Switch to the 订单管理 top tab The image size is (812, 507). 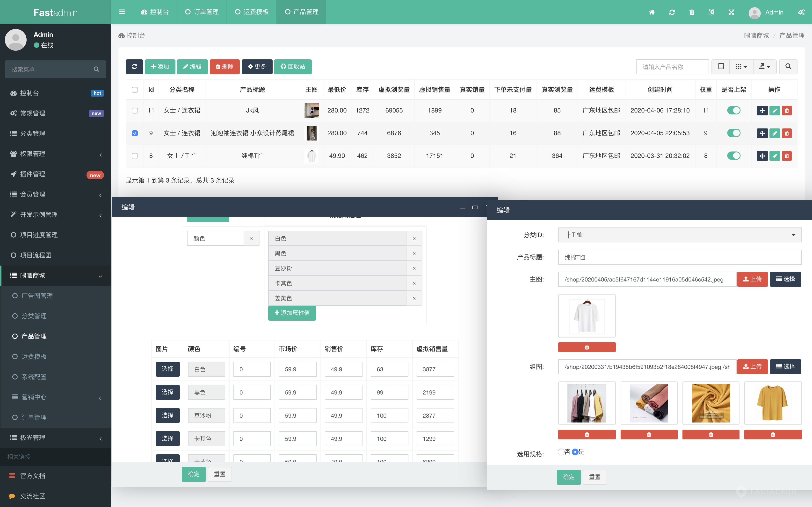click(202, 12)
